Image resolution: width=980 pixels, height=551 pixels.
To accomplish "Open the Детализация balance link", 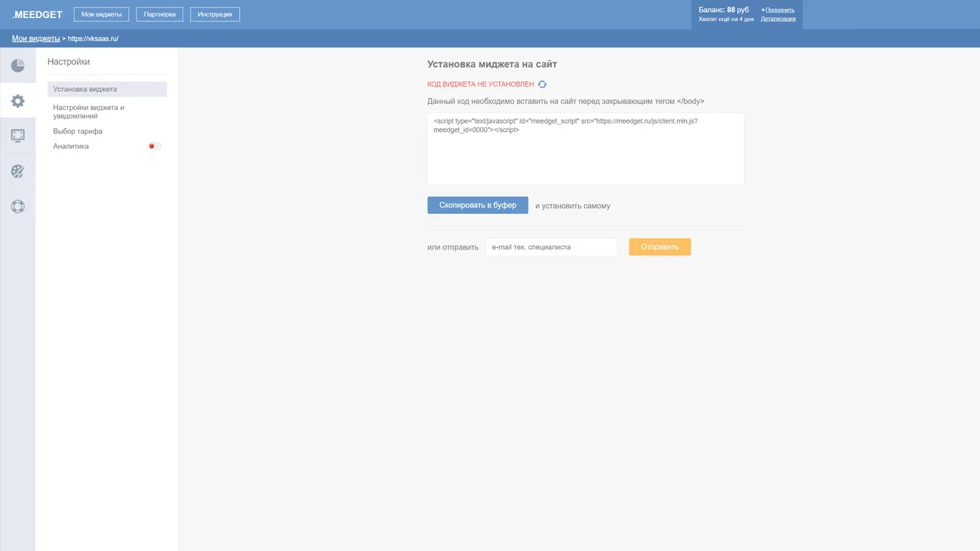I will (778, 19).
